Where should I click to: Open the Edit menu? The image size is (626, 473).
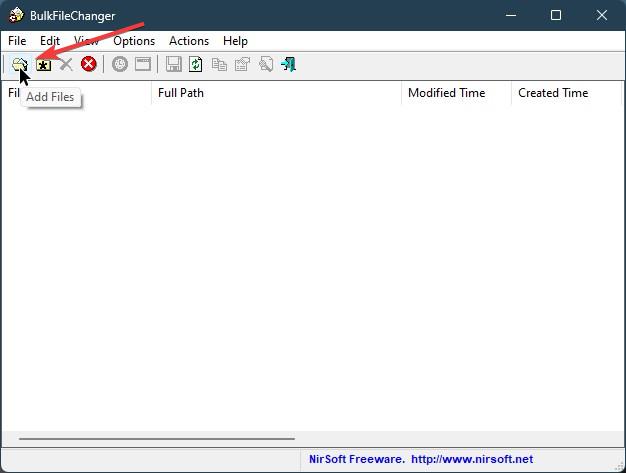(x=50, y=41)
